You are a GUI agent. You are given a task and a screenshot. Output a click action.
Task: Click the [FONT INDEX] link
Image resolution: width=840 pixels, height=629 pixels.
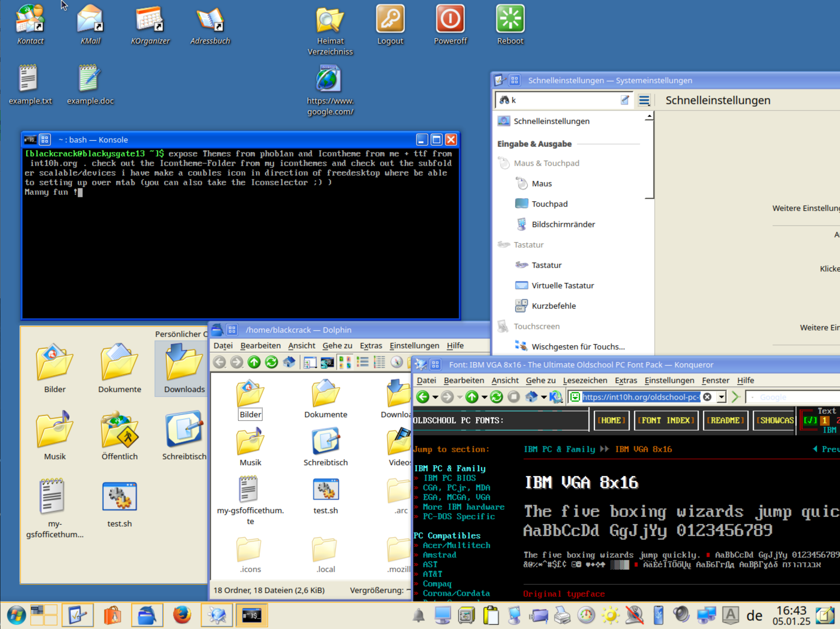(666, 420)
